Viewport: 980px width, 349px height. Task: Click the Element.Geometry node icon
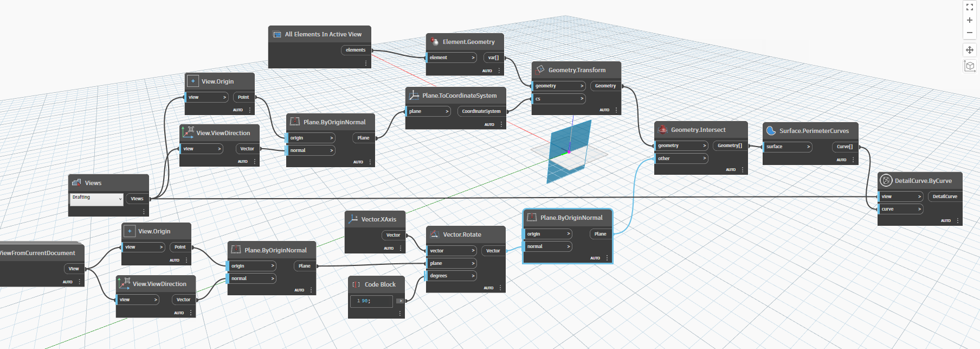pyautogui.click(x=435, y=42)
